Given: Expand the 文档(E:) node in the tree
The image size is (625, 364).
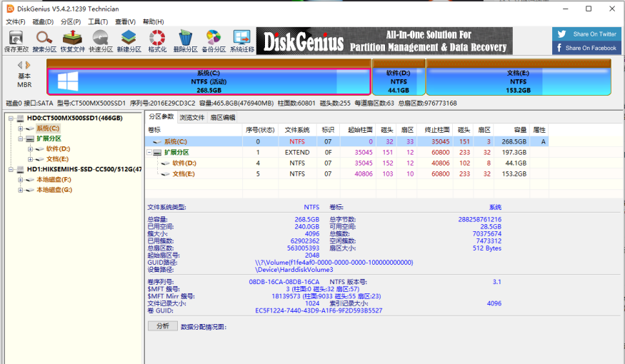Looking at the screenshot, I should 30,159.
